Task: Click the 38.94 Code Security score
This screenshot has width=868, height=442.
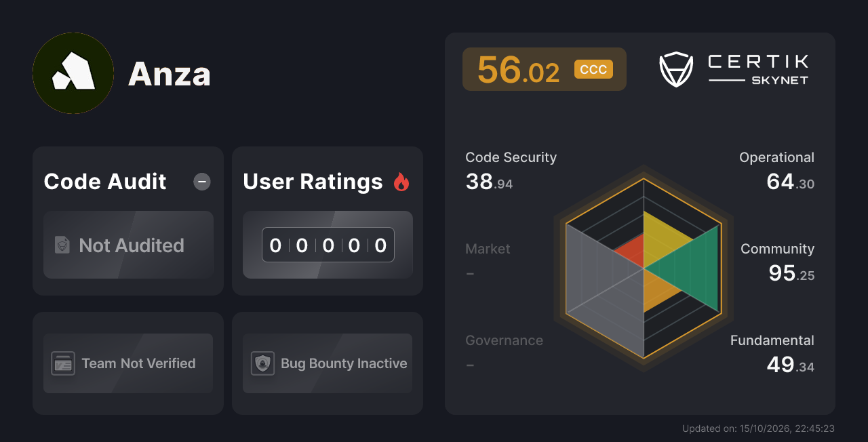Action: [x=489, y=182]
